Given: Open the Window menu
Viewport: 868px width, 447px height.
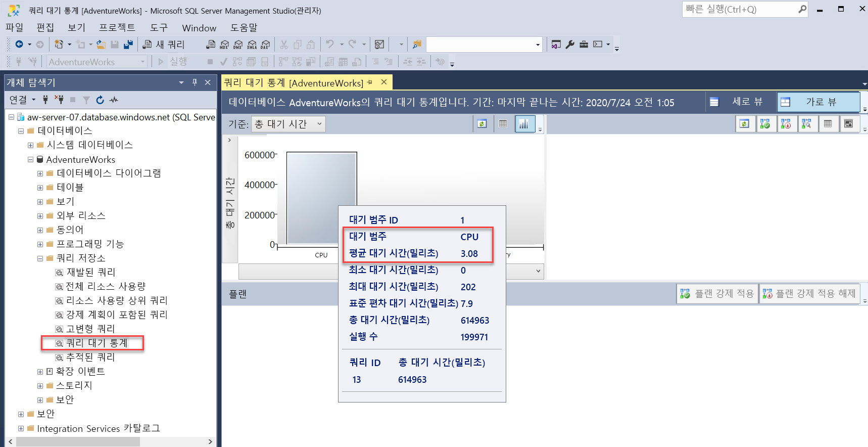Looking at the screenshot, I should 199,28.
